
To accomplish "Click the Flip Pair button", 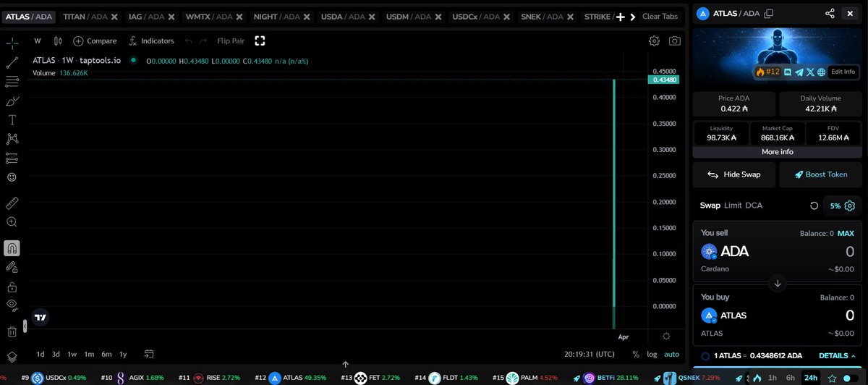I will point(231,41).
